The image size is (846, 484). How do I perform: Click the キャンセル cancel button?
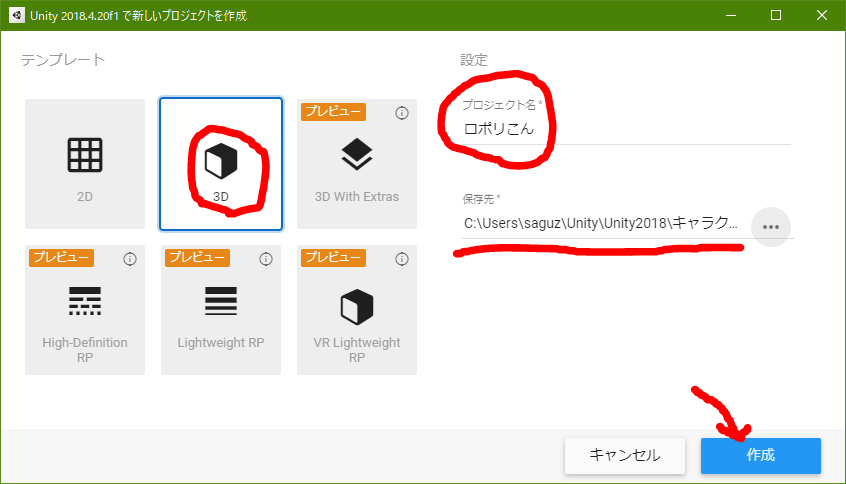[625, 455]
